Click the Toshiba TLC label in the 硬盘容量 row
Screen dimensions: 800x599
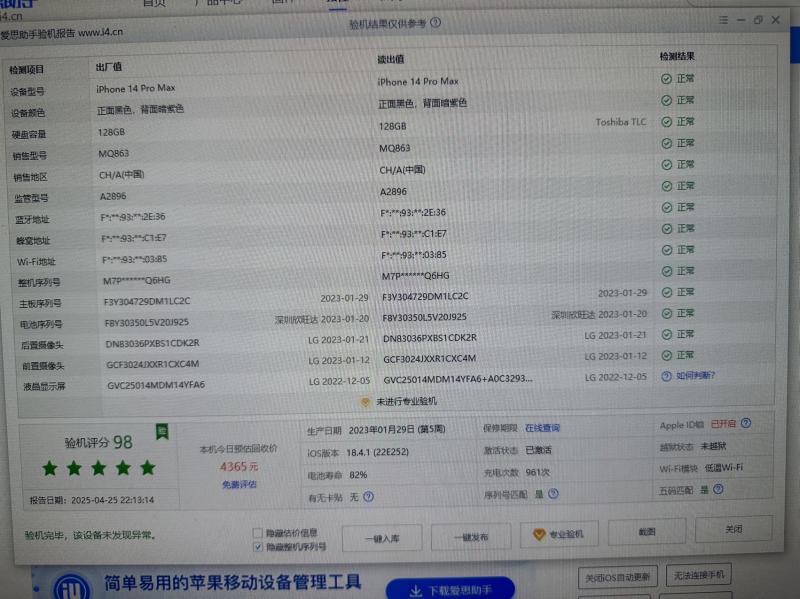[x=620, y=122]
